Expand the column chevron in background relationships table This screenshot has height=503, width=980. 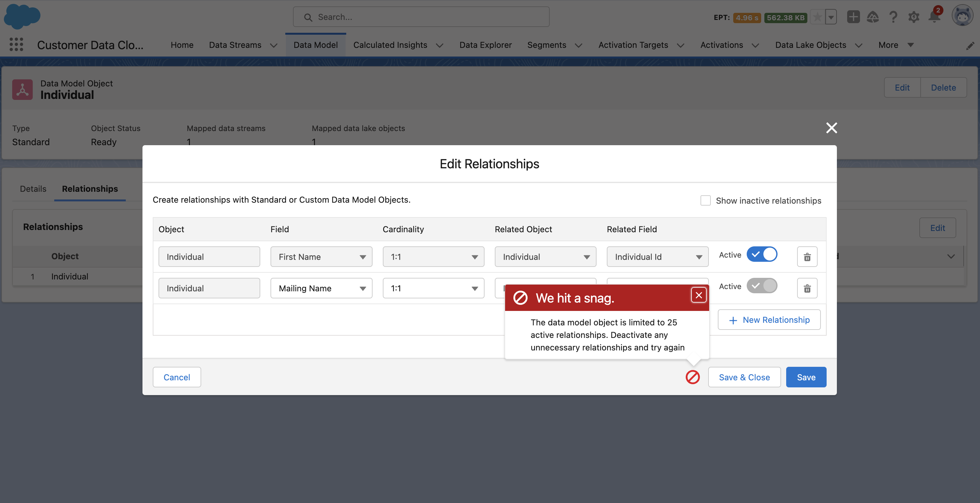pos(951,256)
